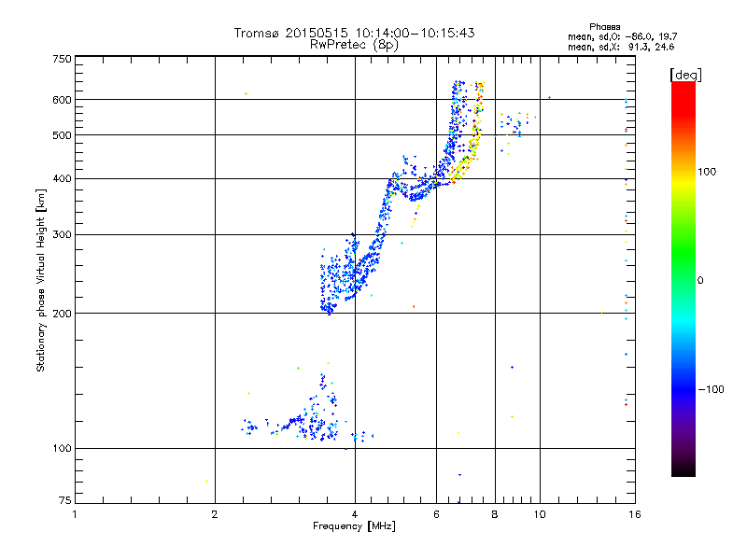Click the mean, sd,O statistics line
747x560 pixels.
(621, 36)
